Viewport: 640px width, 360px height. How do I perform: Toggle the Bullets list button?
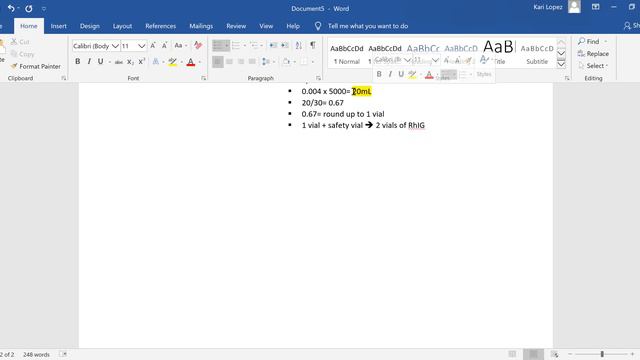[218, 46]
